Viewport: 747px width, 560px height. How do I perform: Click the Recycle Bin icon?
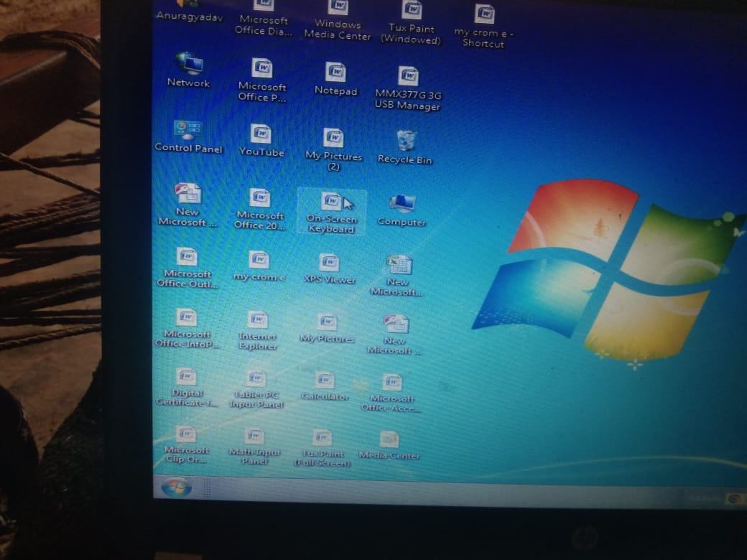coord(405,148)
